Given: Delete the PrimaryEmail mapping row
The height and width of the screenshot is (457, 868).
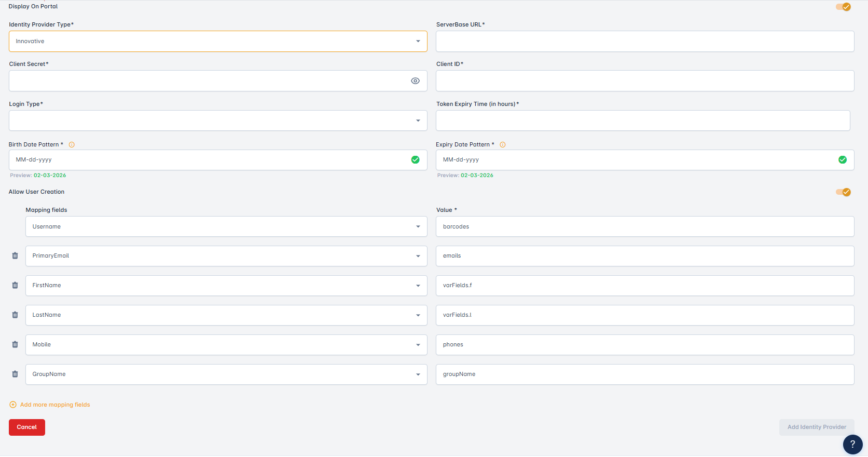Looking at the screenshot, I should (15, 256).
